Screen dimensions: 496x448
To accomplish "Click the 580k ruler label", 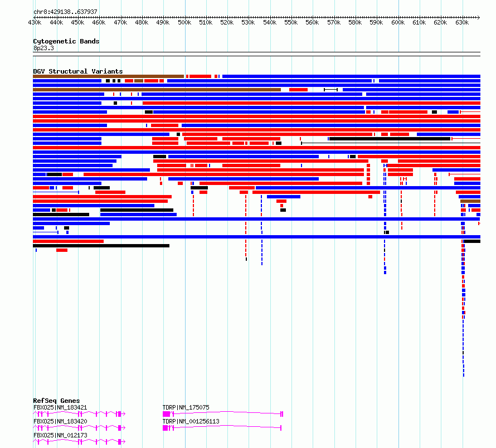I will pyautogui.click(x=355, y=22).
